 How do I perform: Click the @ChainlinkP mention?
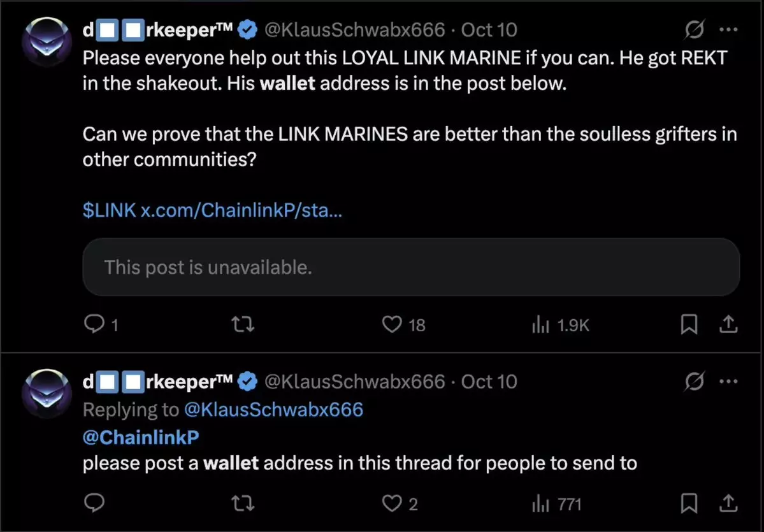pyautogui.click(x=141, y=436)
